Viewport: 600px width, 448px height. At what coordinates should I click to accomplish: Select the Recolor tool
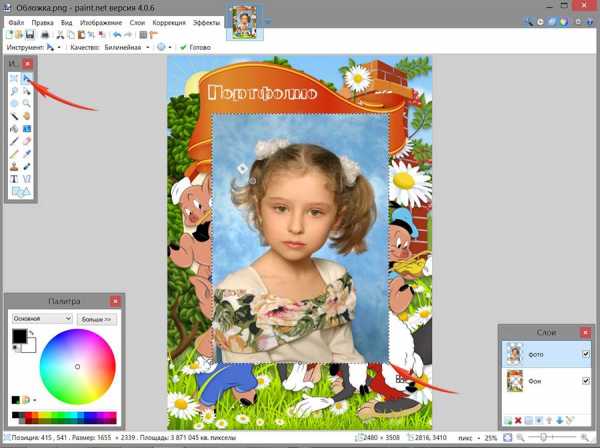[x=26, y=166]
